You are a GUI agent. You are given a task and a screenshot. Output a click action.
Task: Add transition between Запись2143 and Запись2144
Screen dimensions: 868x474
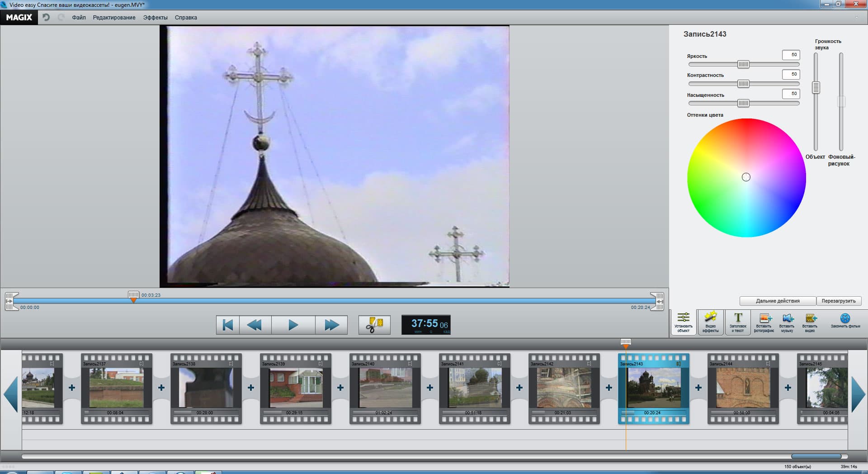(x=698, y=388)
